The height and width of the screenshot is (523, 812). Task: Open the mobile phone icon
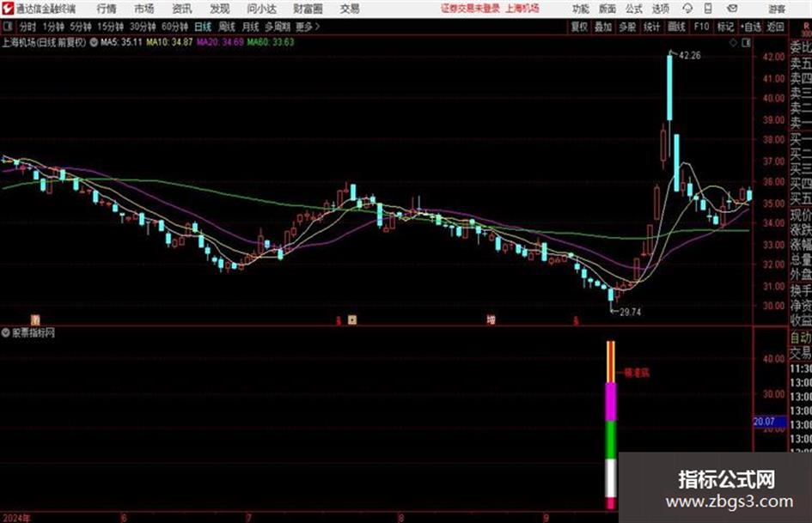click(708, 9)
